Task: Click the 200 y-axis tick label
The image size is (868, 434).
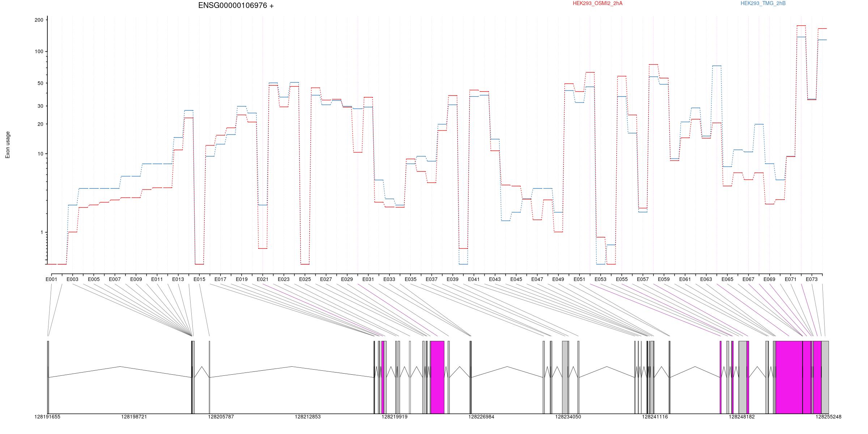Action: pyautogui.click(x=39, y=20)
